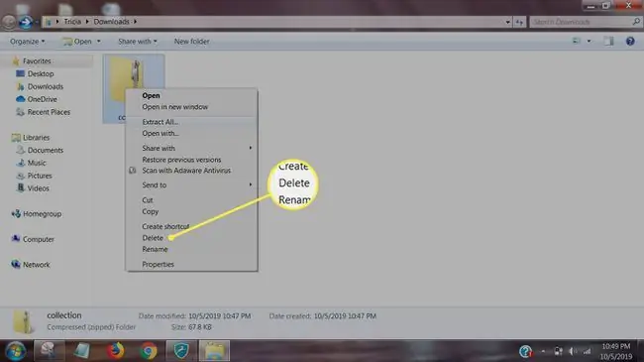
Task: Choose Delete in the context menu
Action: (x=153, y=238)
